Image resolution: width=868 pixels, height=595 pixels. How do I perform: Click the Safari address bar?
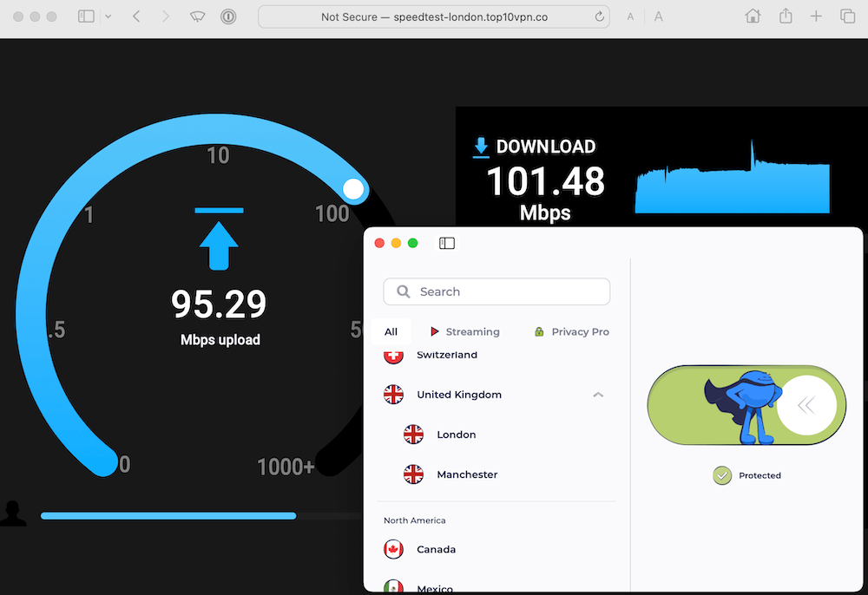click(x=434, y=16)
